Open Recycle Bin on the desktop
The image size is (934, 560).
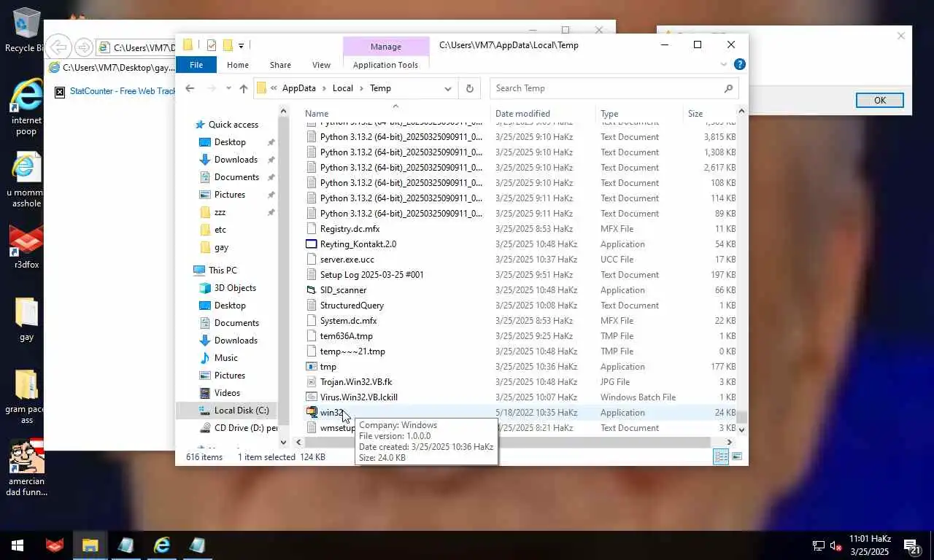(26, 30)
